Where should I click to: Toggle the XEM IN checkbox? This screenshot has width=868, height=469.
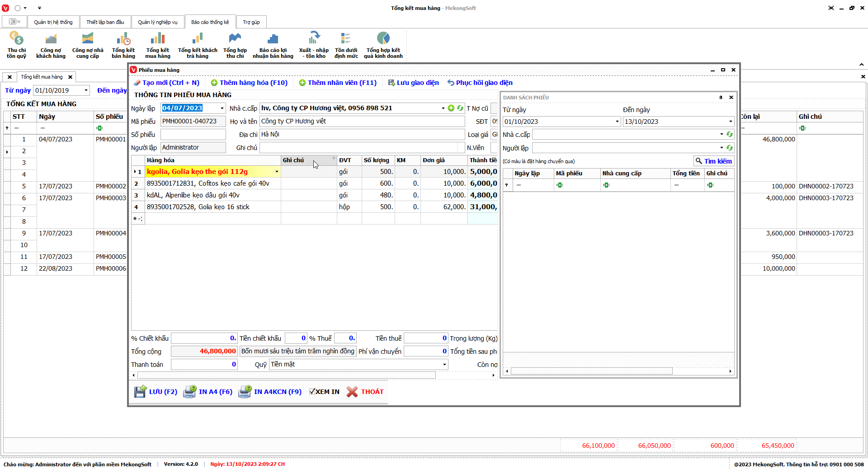coord(312,392)
